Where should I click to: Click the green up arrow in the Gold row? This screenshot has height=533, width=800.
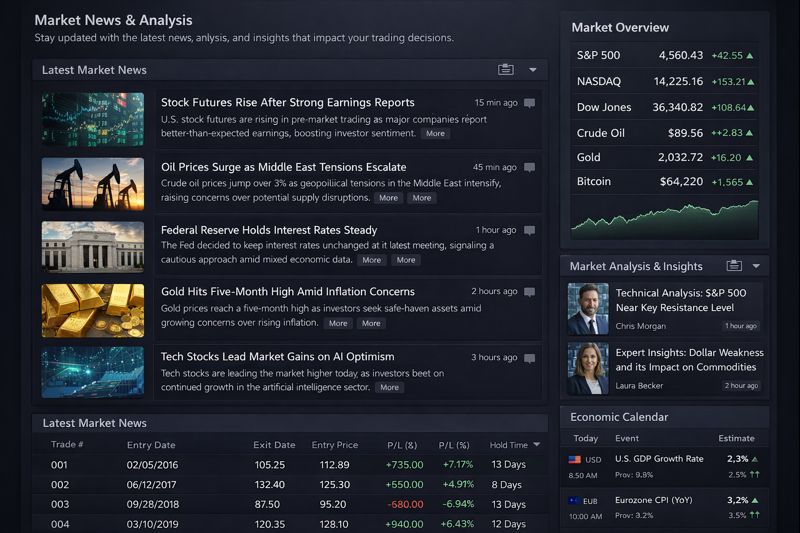point(749,158)
